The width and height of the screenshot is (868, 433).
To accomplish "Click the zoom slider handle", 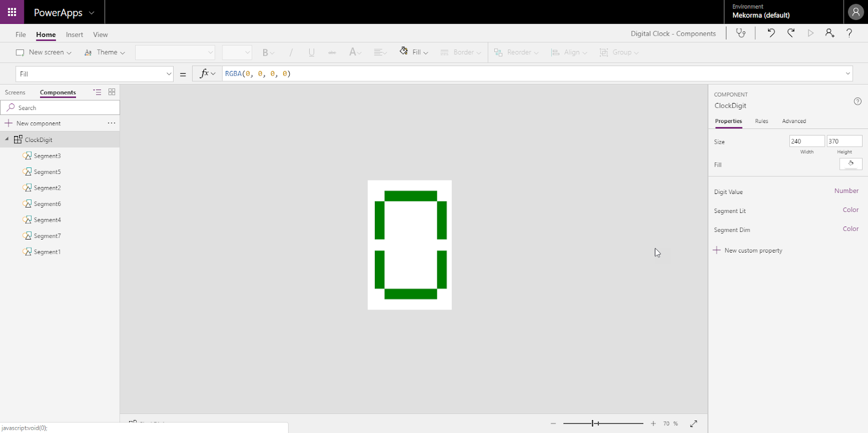I will 593,424.
